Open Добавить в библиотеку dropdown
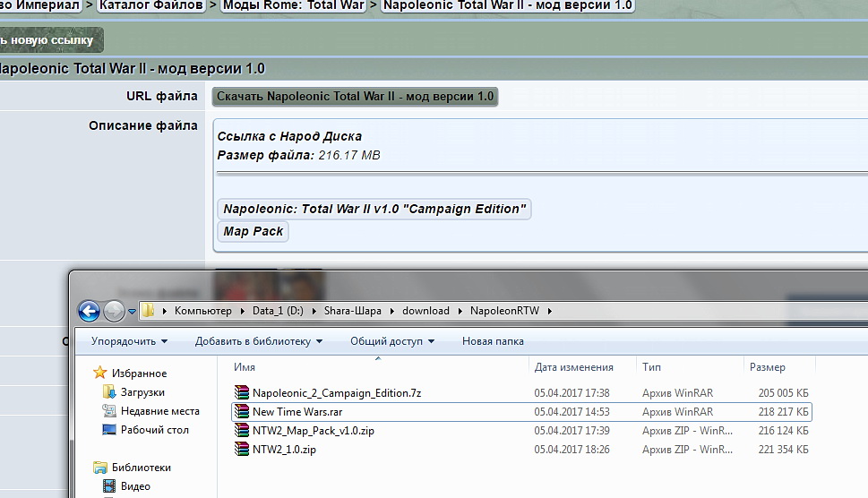Screen dimensions: 868x498 [259, 341]
